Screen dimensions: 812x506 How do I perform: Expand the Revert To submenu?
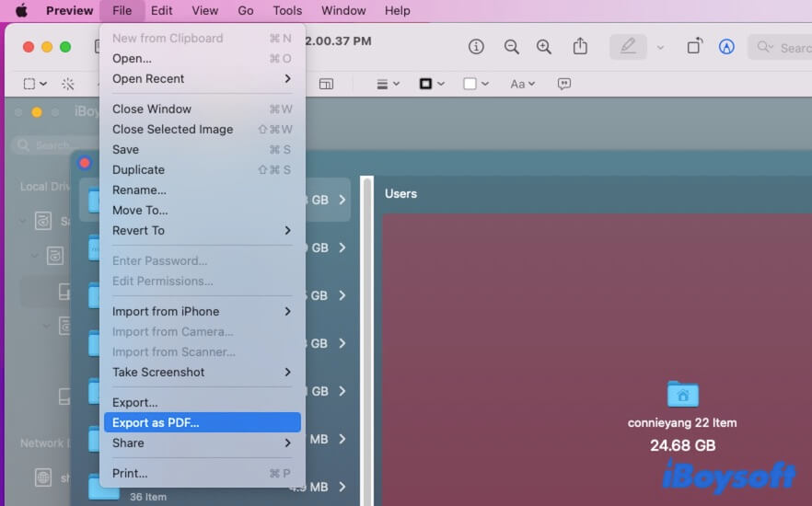tap(202, 230)
